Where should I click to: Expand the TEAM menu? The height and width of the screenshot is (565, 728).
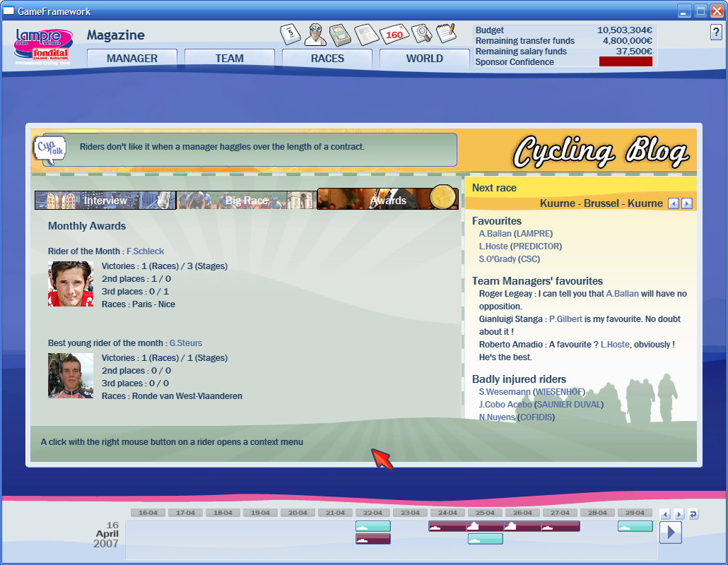230,59
